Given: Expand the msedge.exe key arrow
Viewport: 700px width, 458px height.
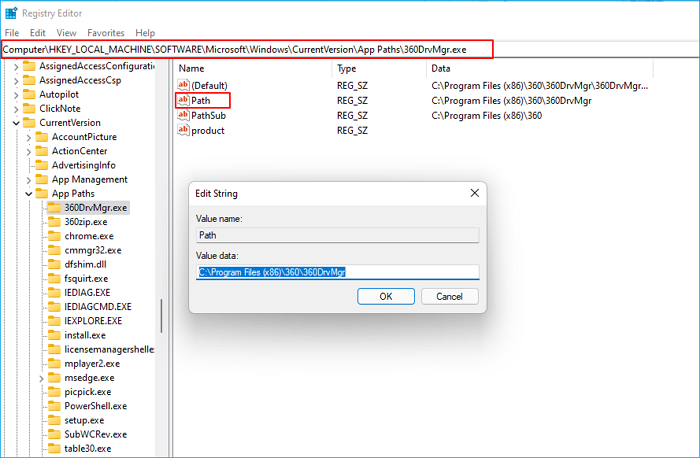Looking at the screenshot, I should click(x=41, y=379).
